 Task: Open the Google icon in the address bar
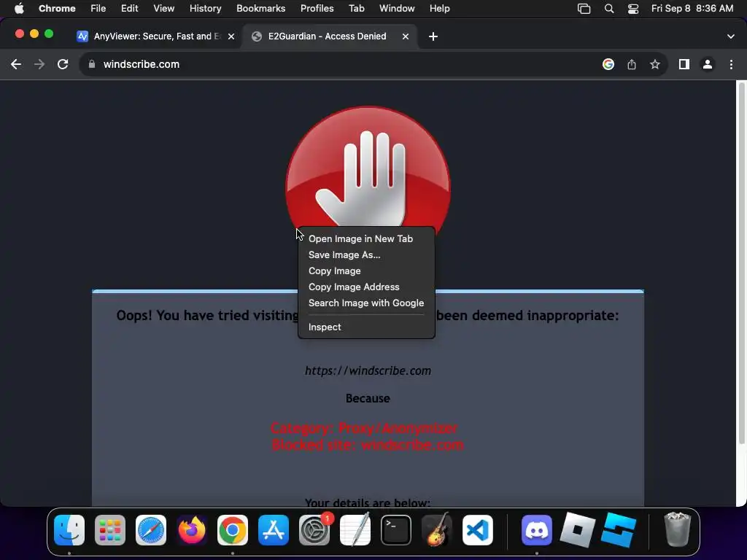click(608, 64)
